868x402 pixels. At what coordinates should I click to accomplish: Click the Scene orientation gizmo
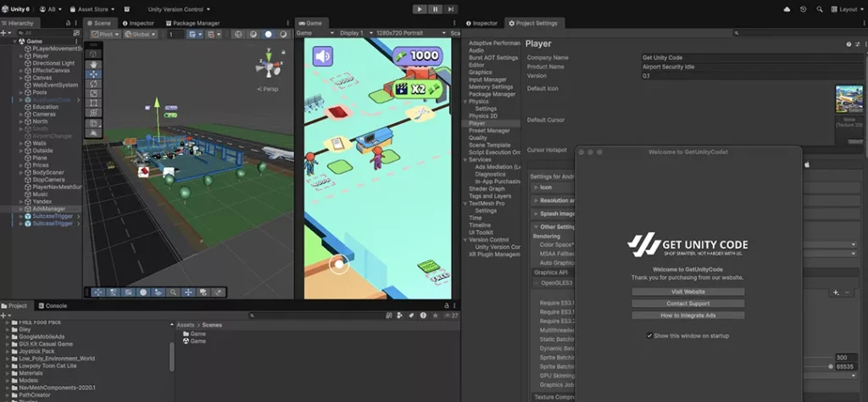tap(269, 65)
